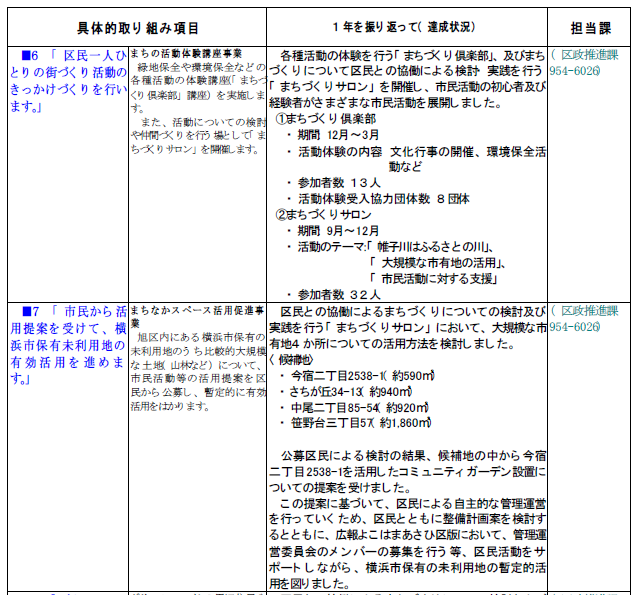Click the まちの活動体験講座事業 title
The image size is (638, 595).
[188, 52]
